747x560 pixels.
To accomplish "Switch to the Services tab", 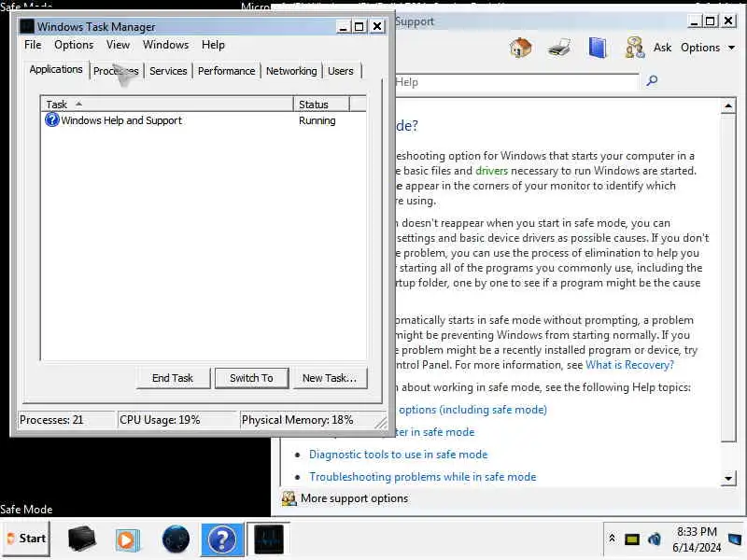I will 168,71.
